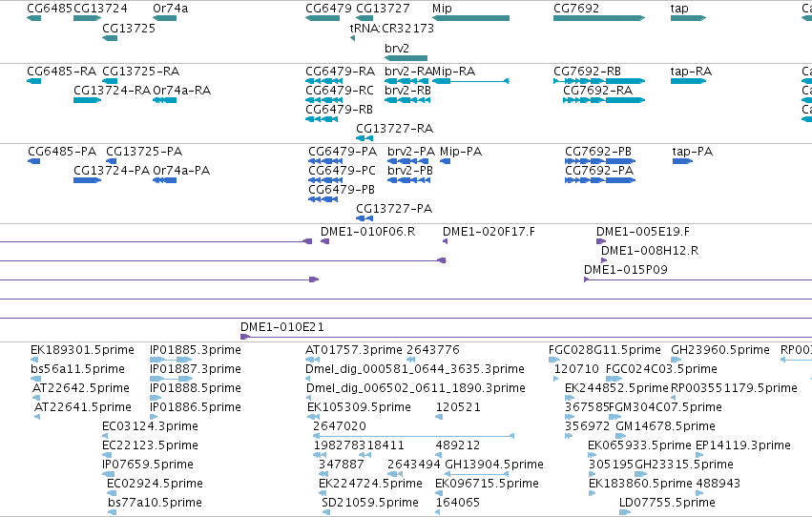Image resolution: width=812 pixels, height=517 pixels.
Task: Click the CG6479-PB protein label
Action: click(342, 190)
